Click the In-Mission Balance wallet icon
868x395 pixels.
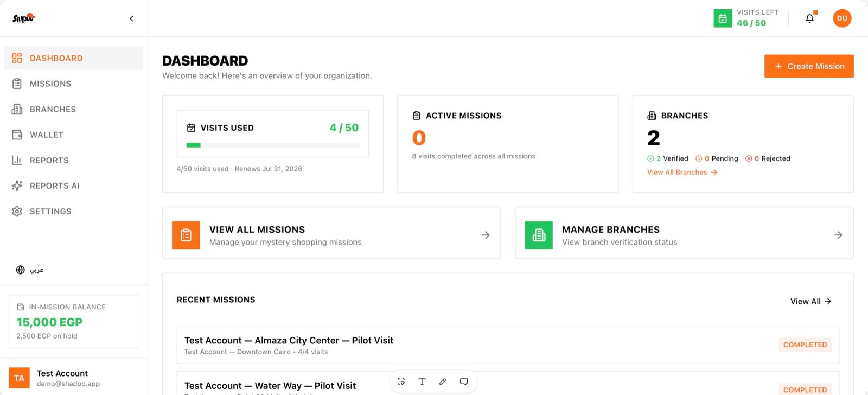pyautogui.click(x=21, y=307)
